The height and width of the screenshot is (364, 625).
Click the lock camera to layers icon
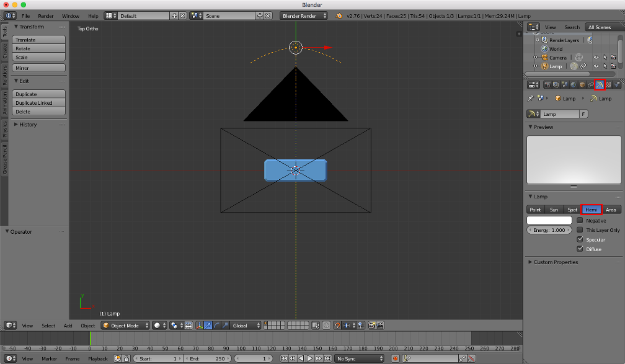[315, 326]
